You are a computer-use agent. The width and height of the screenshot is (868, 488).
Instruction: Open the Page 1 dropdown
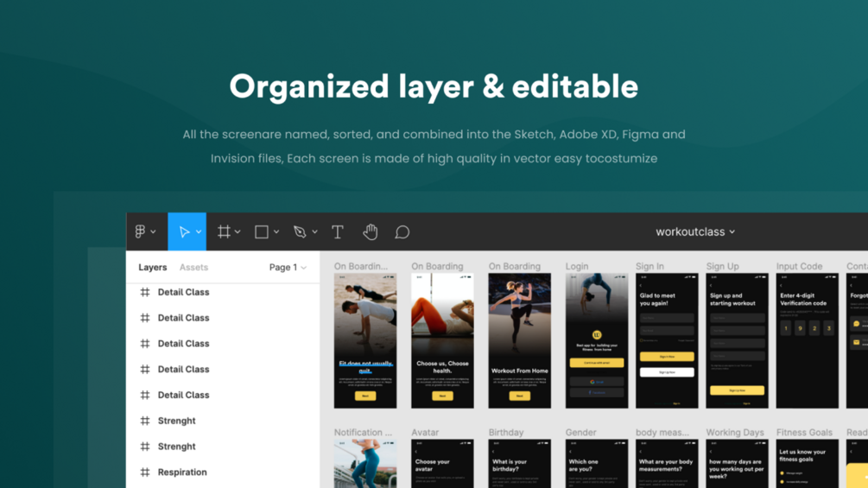(288, 267)
